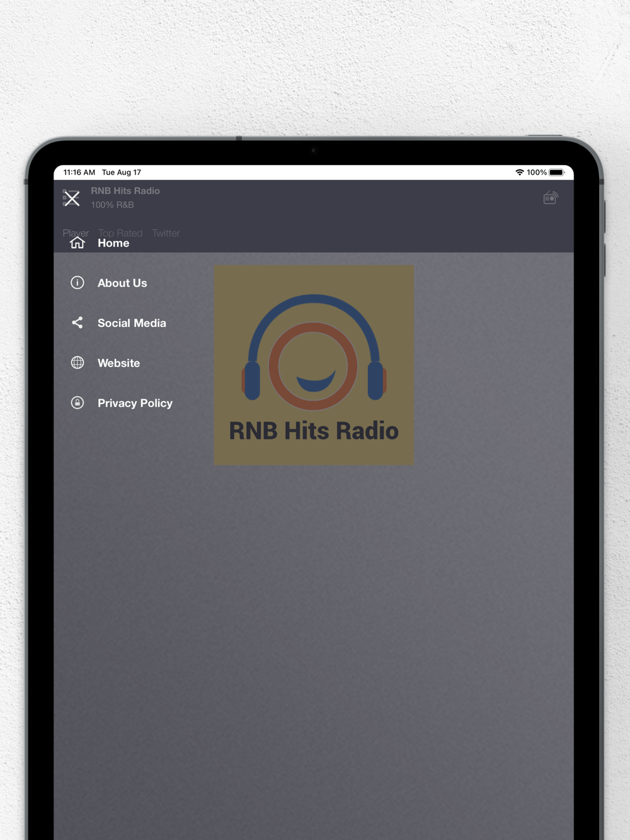
Task: Tap the Website globe icon
Action: pyautogui.click(x=77, y=363)
